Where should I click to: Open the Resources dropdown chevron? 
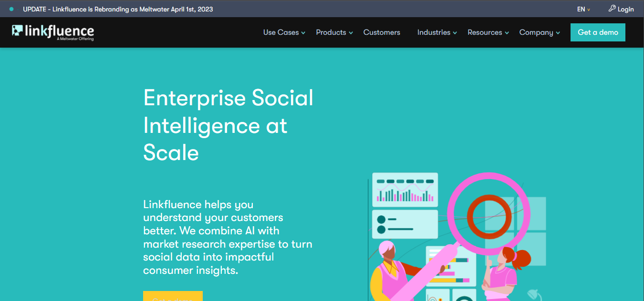[x=507, y=33]
